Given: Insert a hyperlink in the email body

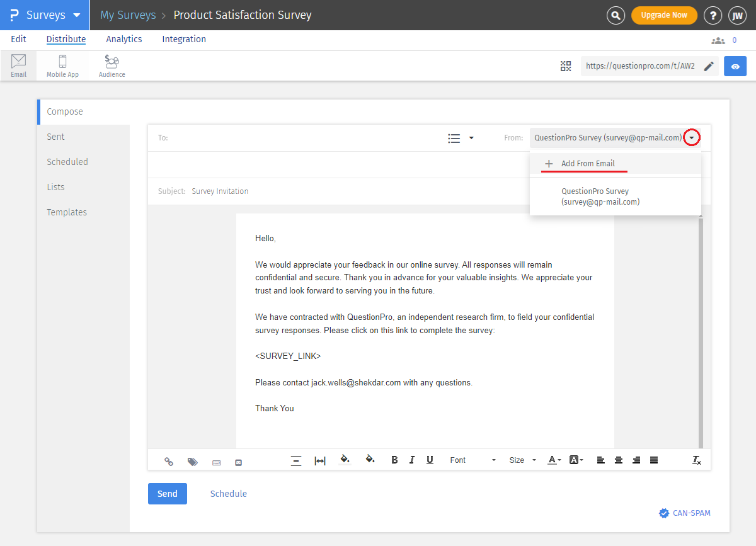Looking at the screenshot, I should pyautogui.click(x=169, y=462).
